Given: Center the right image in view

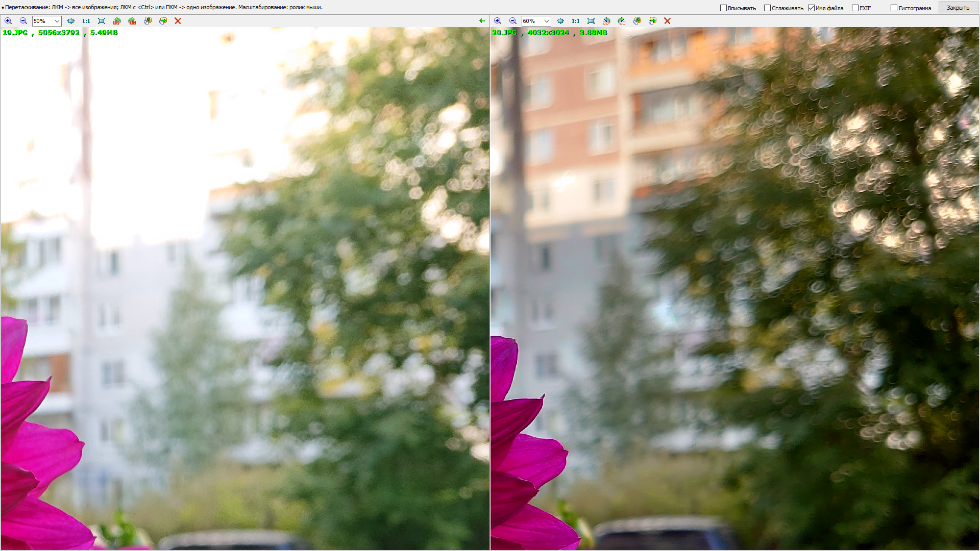Looking at the screenshot, I should point(560,21).
